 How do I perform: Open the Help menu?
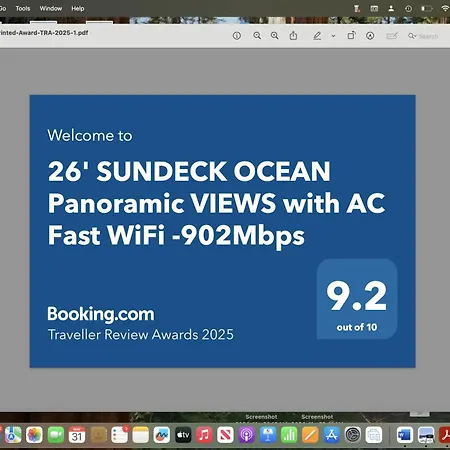[x=78, y=8]
